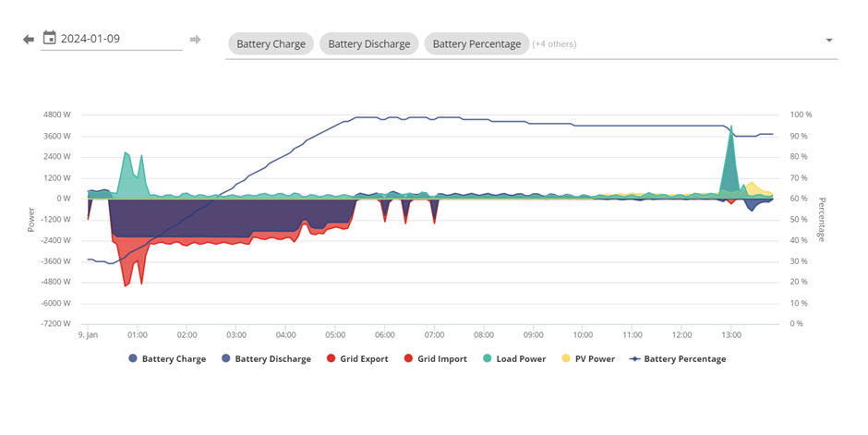Click the 9. Jan axis label
The height and width of the screenshot is (435, 868).
(88, 335)
